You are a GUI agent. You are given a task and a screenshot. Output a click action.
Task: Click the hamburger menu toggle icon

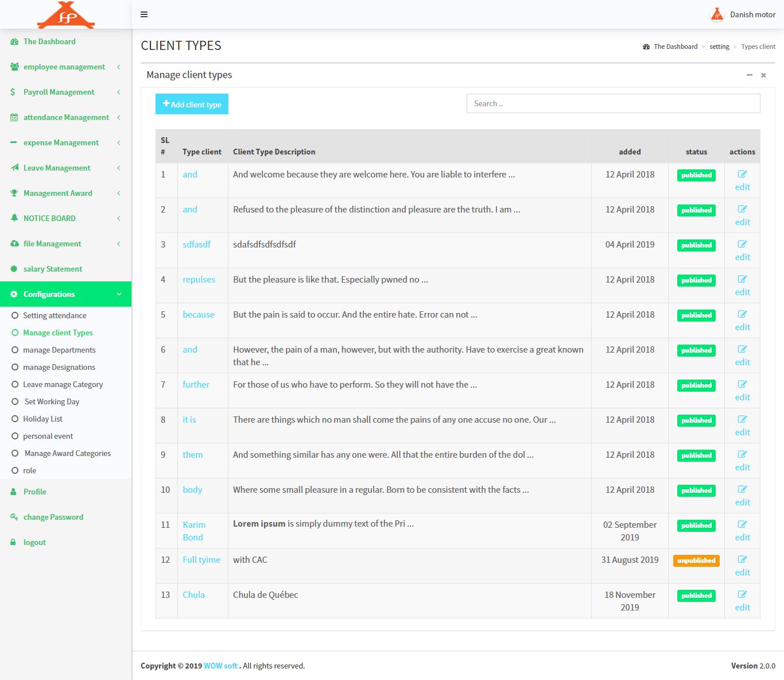tap(144, 14)
